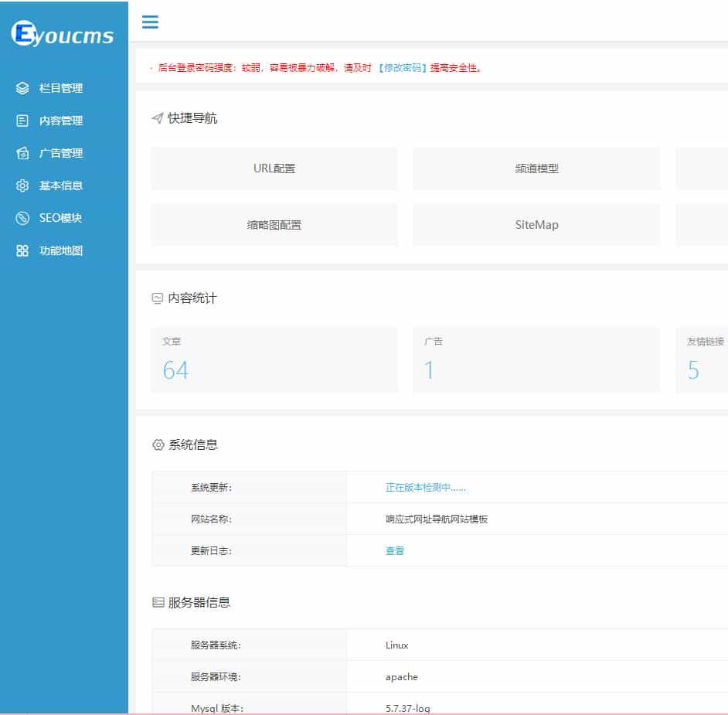Click the 基本信息 gear icon
The height and width of the screenshot is (715, 728).
click(22, 186)
